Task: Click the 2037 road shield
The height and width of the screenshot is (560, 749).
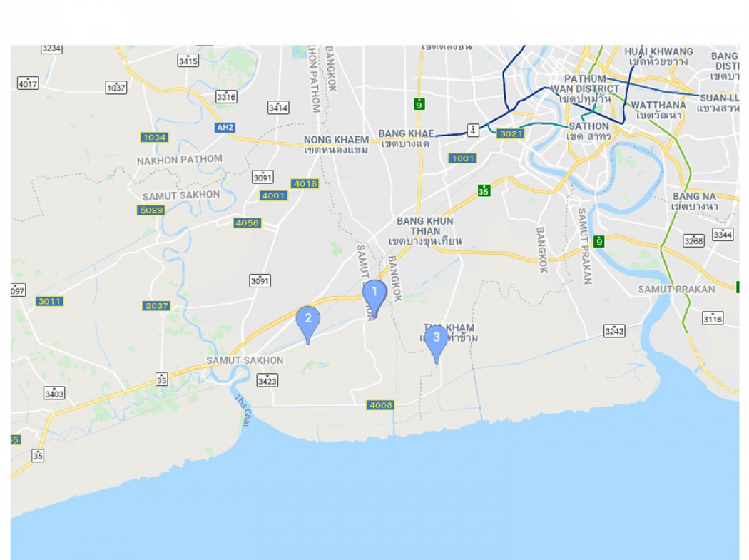Action: pyautogui.click(x=156, y=306)
